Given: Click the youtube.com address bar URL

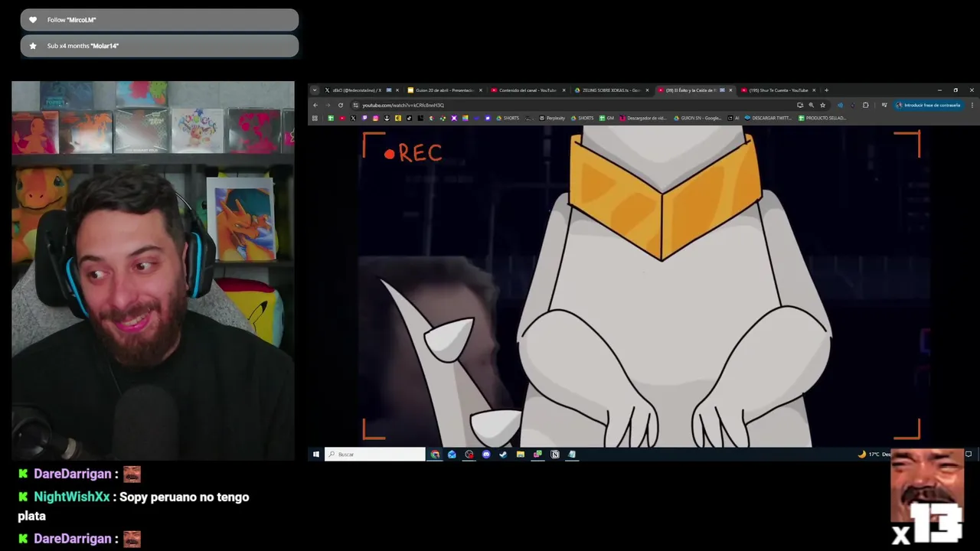Looking at the screenshot, I should click(x=403, y=105).
